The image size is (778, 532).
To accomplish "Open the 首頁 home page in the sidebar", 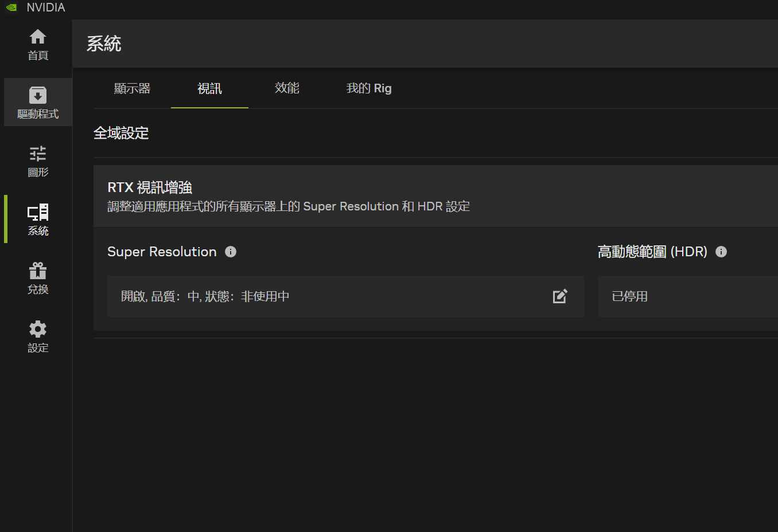I will 38,45.
